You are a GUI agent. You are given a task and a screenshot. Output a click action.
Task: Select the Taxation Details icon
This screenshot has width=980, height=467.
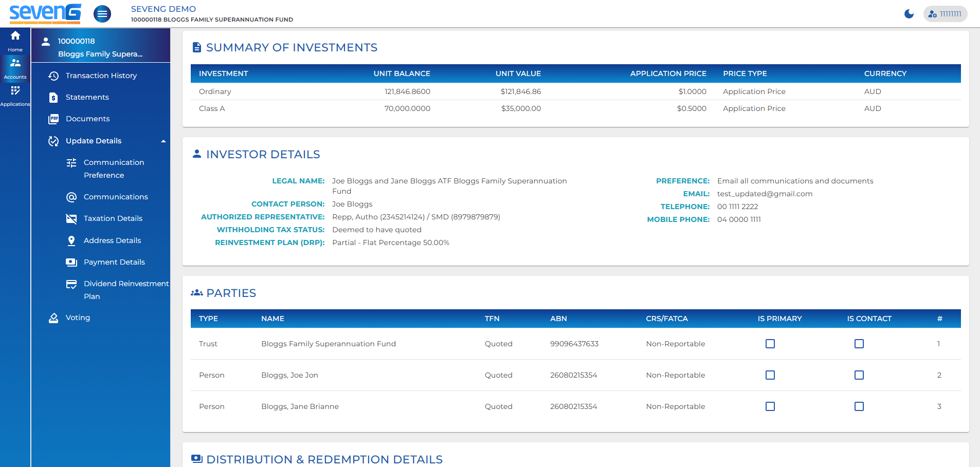point(71,218)
